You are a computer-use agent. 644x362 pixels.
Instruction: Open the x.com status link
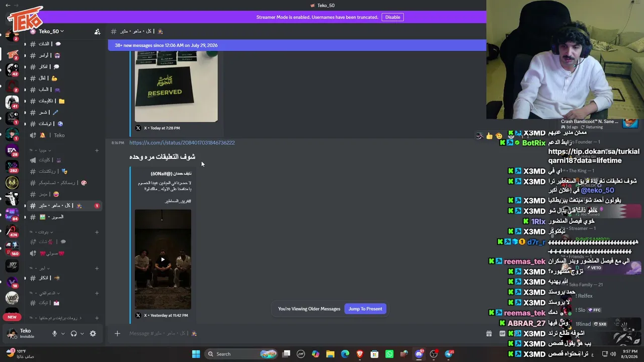pyautogui.click(x=182, y=143)
